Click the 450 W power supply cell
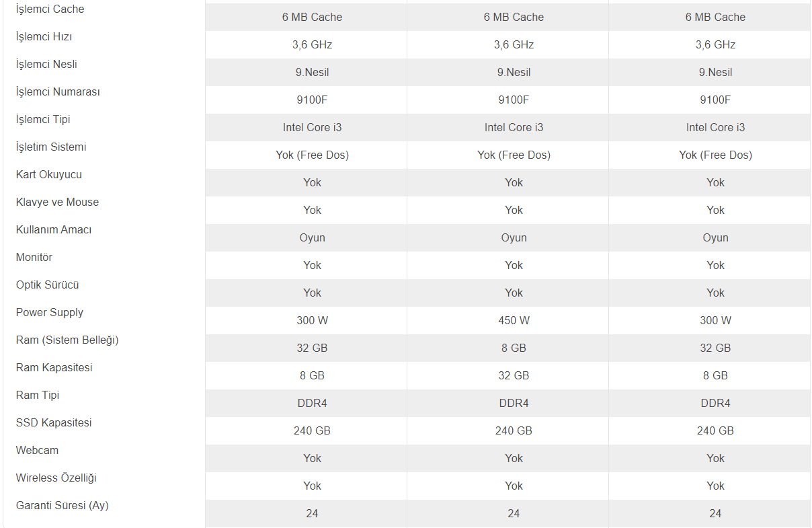Viewport: 812px width, 528px height. click(x=514, y=321)
